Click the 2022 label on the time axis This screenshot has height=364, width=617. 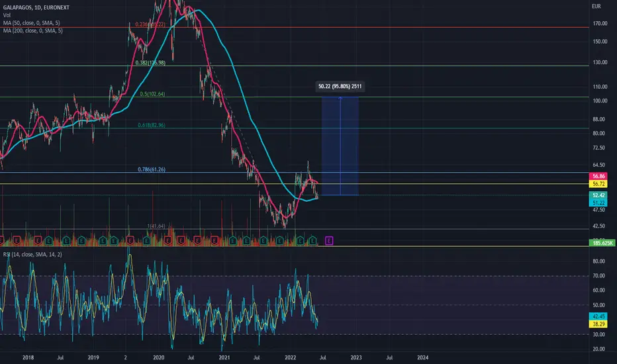click(x=291, y=357)
